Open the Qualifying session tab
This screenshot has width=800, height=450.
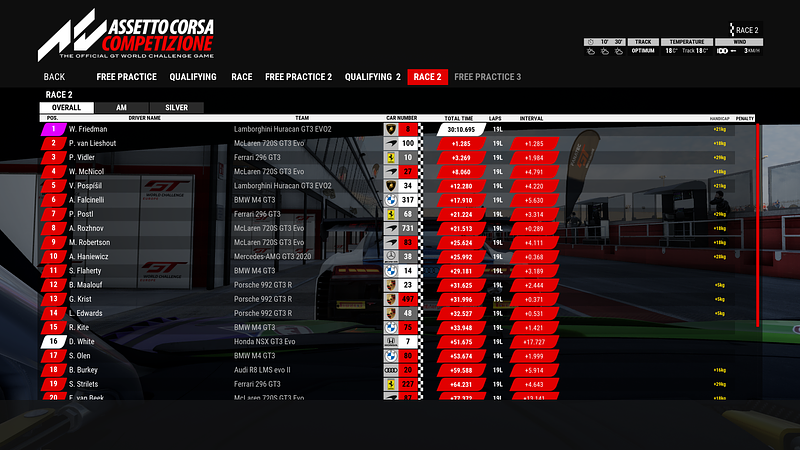(x=193, y=77)
